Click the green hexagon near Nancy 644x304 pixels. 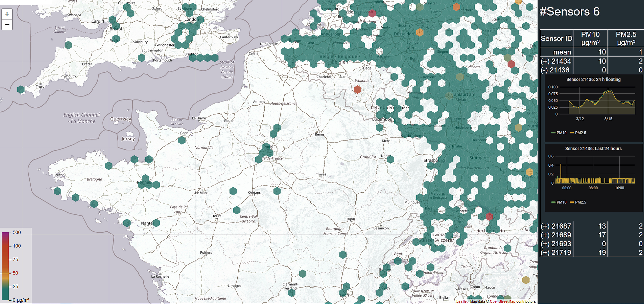pyautogui.click(x=390, y=159)
